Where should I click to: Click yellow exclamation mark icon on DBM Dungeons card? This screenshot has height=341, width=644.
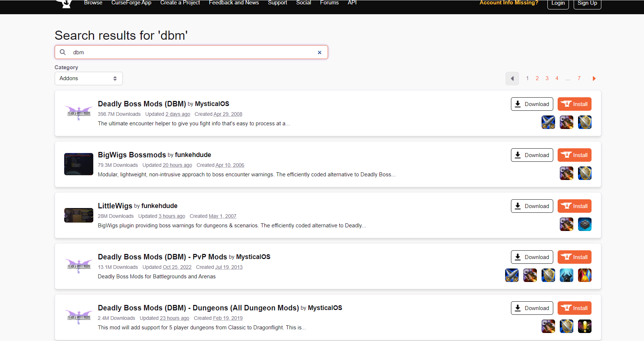(585, 326)
